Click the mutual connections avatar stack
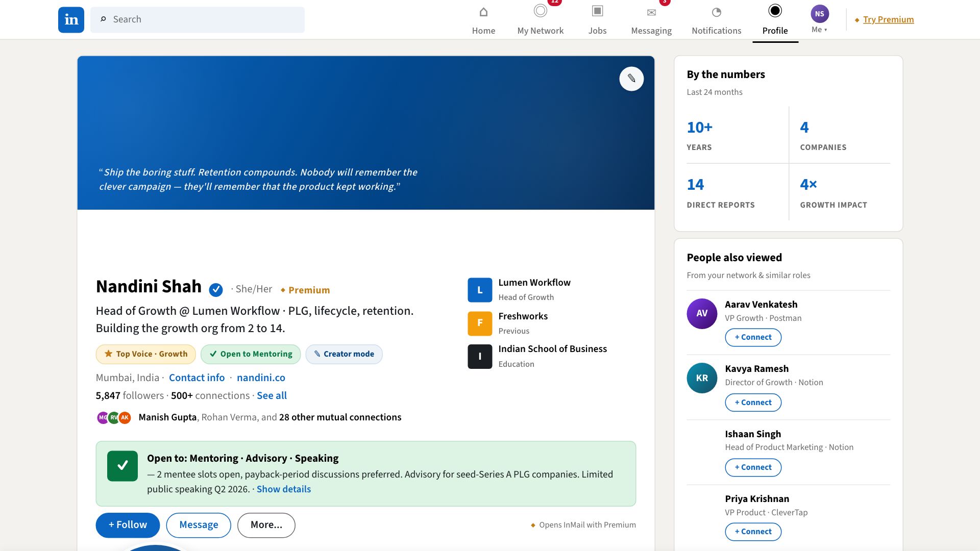Screen dimensions: 980x551 pos(114,417)
